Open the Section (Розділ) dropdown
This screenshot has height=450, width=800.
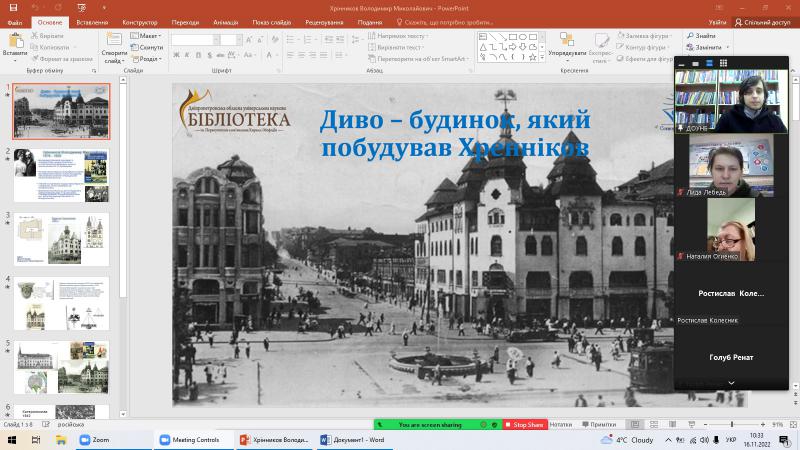[x=146, y=59]
